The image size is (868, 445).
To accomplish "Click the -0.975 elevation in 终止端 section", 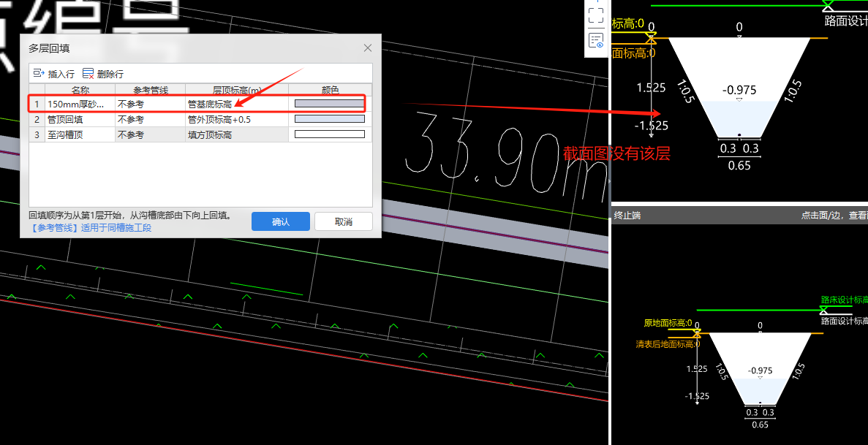I will [x=760, y=371].
